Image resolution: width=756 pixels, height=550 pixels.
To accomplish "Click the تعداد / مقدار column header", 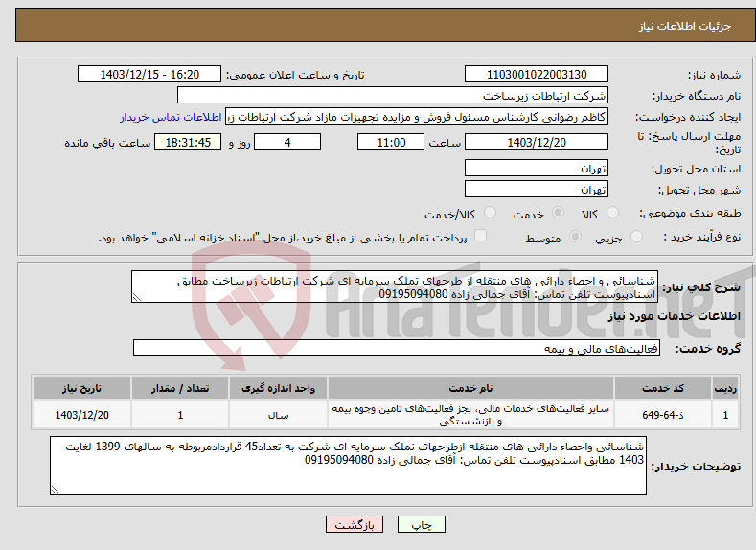I will pyautogui.click(x=180, y=388).
